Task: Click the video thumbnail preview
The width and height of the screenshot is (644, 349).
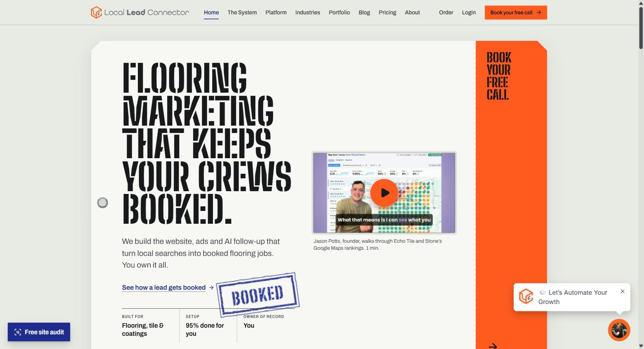Action: [x=384, y=193]
